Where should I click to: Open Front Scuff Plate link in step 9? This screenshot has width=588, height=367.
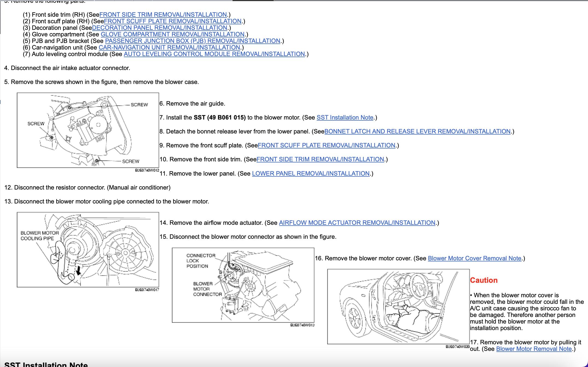coord(326,145)
